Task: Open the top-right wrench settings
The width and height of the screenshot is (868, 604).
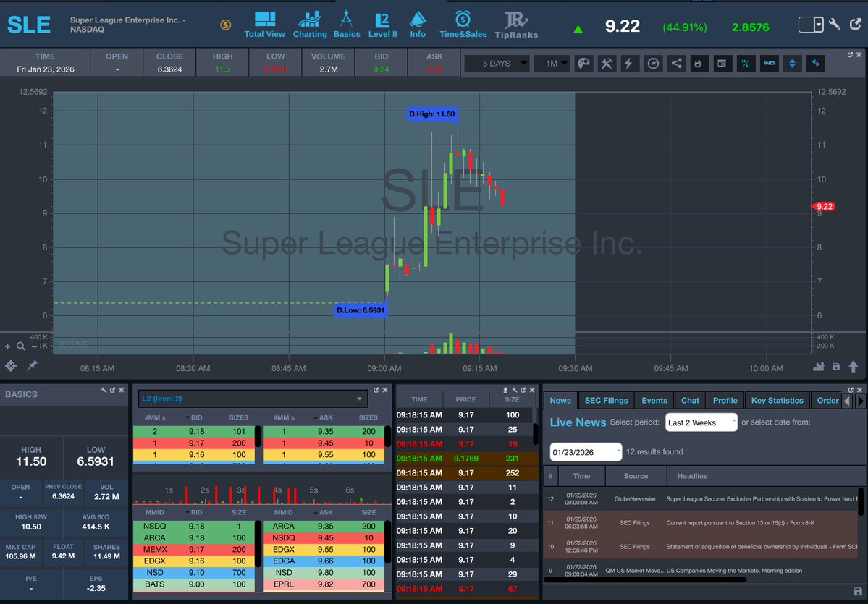Action: [835, 25]
